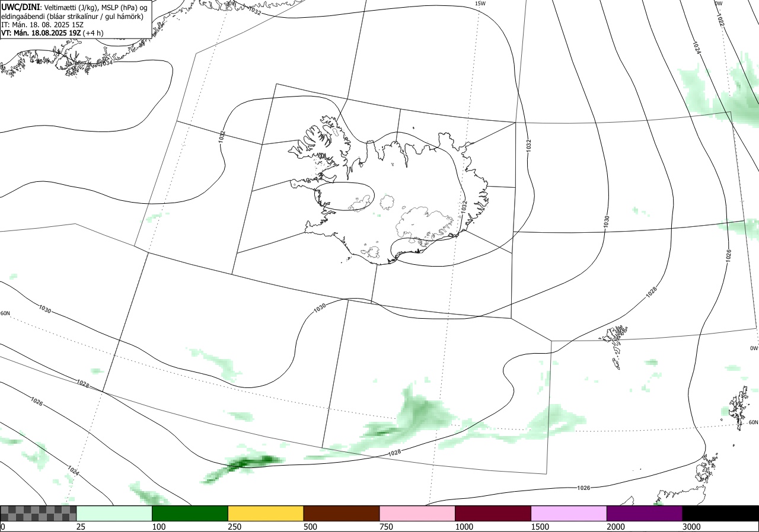Click the "1500" legend scale value
The width and height of the screenshot is (759, 532).
coord(540,527)
